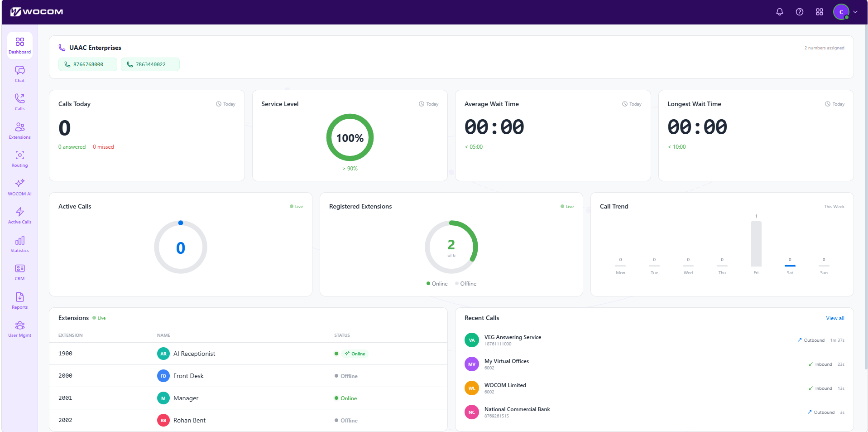Go to Calls in the sidebar
The width and height of the screenshot is (868, 432).
pyautogui.click(x=19, y=102)
